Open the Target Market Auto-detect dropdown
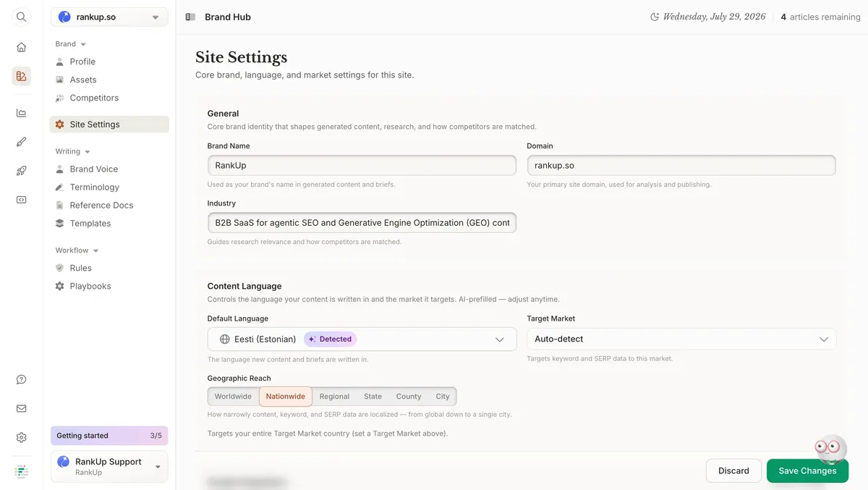 681,339
